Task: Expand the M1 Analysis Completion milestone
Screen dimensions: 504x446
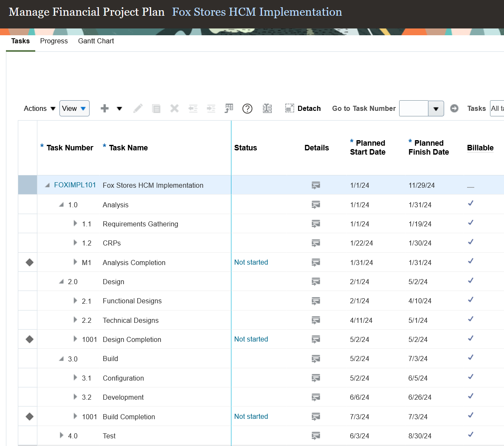Action: [x=75, y=262]
